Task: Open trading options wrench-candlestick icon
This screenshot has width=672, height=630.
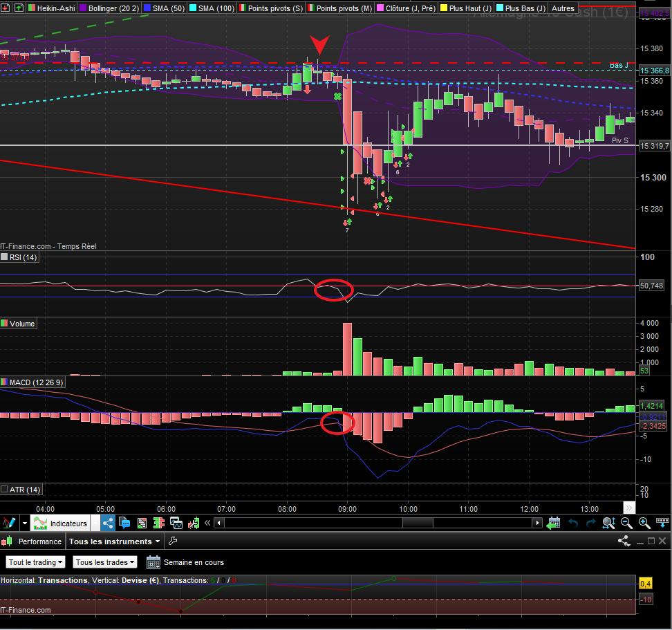Action: pos(194,523)
